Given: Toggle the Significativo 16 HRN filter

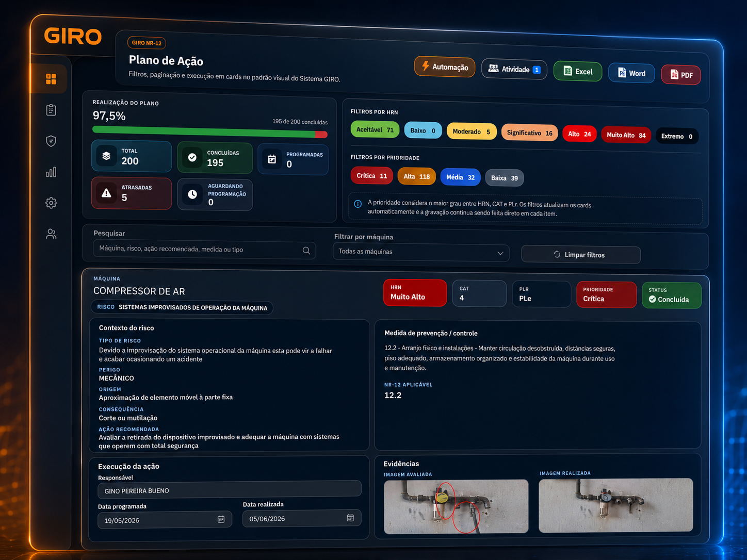Looking at the screenshot, I should coord(529,133).
